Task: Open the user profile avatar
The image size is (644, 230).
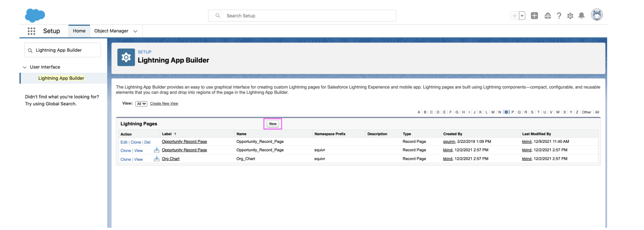Action: (x=597, y=15)
